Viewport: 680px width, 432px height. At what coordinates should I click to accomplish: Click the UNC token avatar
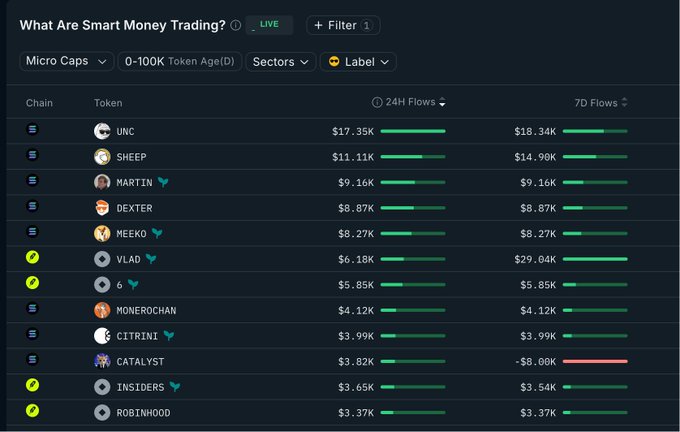click(102, 131)
